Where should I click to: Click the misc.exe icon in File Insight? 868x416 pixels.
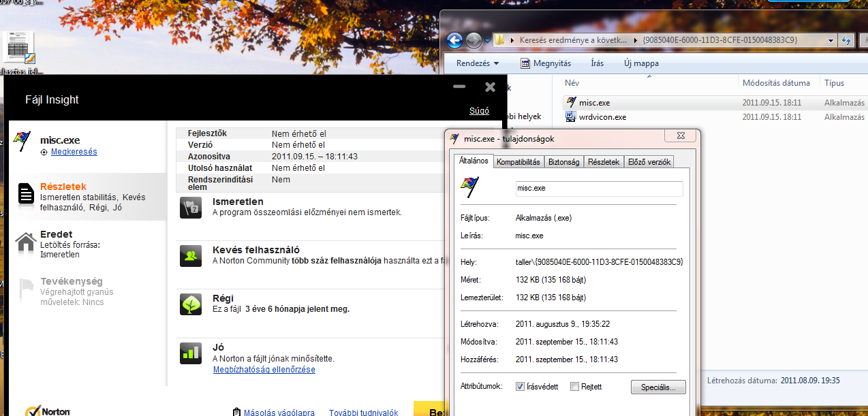[x=22, y=141]
